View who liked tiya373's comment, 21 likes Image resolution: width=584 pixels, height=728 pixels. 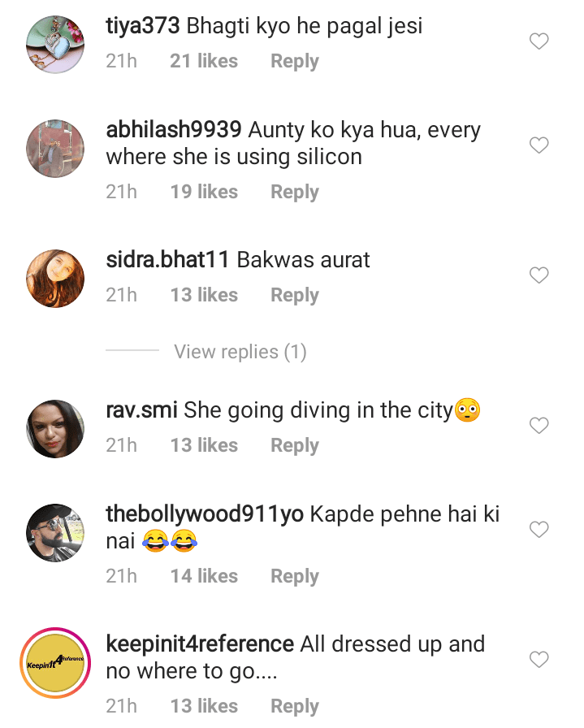[x=204, y=61]
